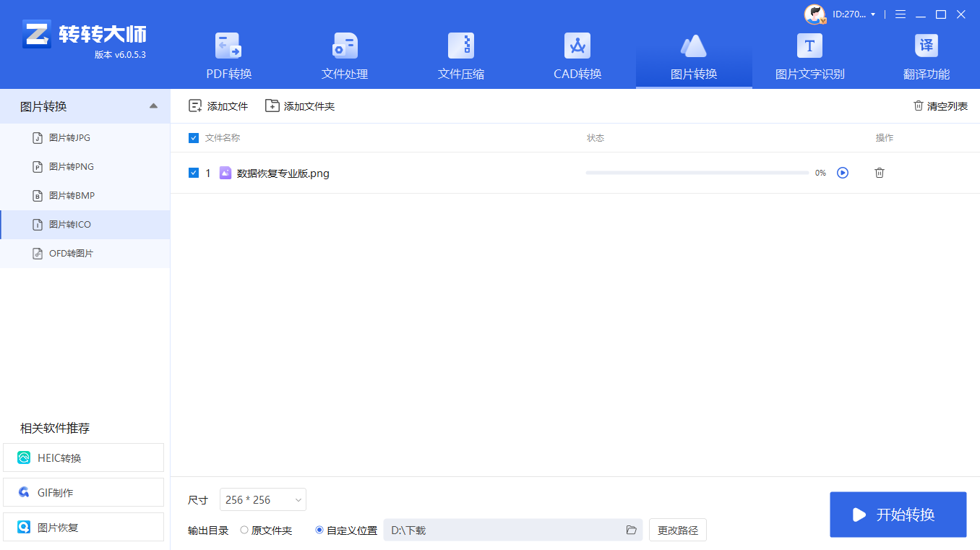The height and width of the screenshot is (550, 980).
Task: Click the 图片转换 mountain icon
Action: [x=694, y=46]
